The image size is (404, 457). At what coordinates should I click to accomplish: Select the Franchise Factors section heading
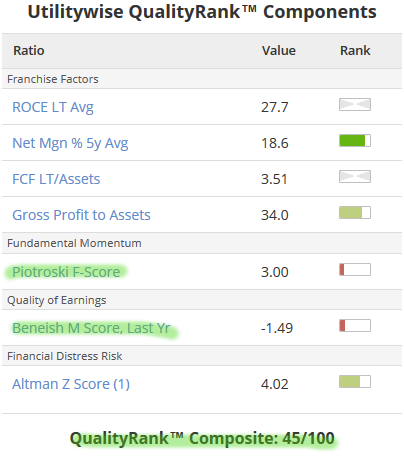pos(53,79)
